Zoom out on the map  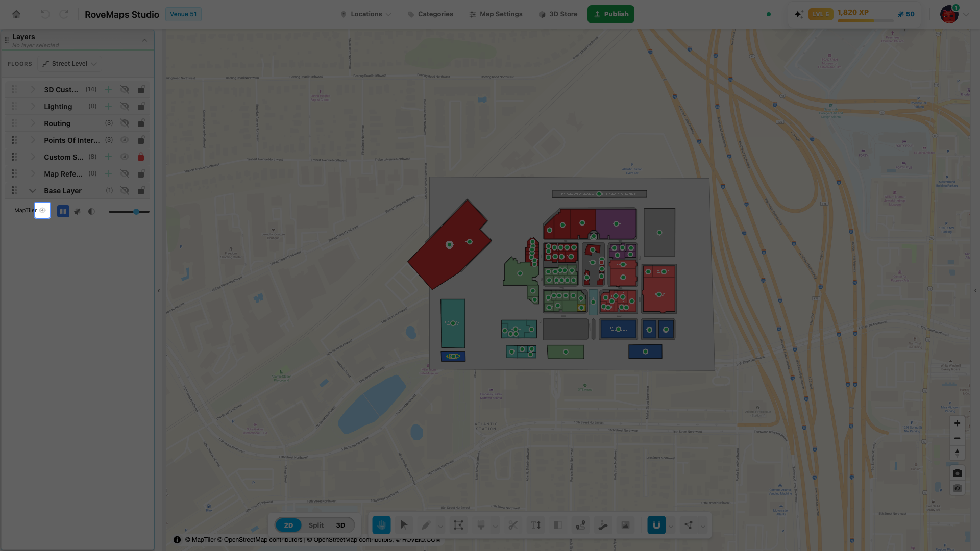pos(957,438)
